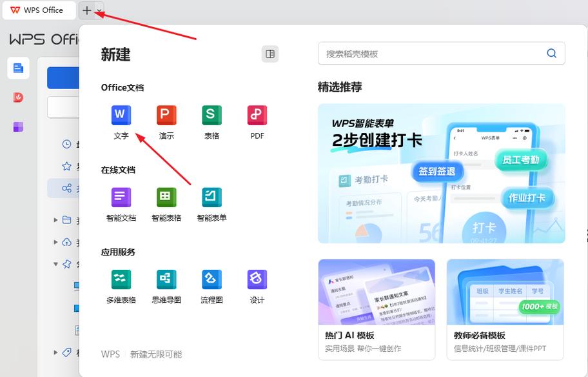
Task: Open 智能表格 online sheet
Action: tap(166, 204)
